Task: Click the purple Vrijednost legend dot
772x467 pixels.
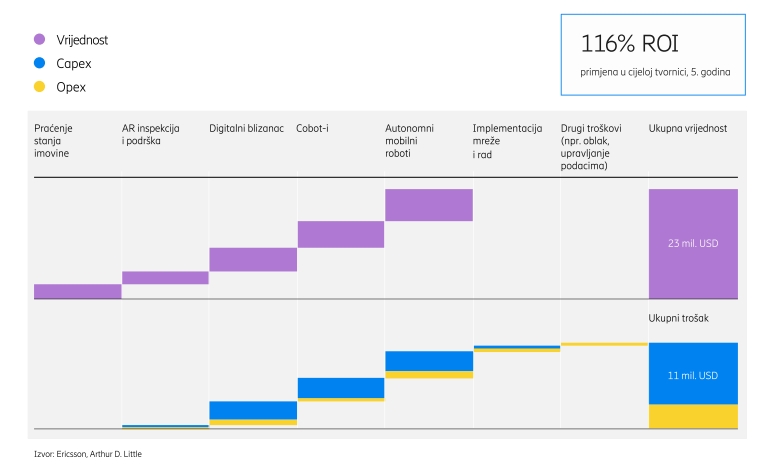Action: click(x=39, y=39)
